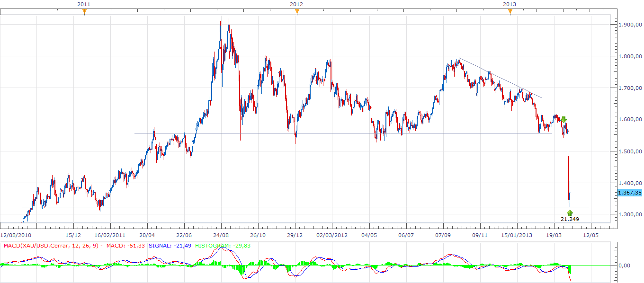
Task: Select the horizontal support line near 1.560
Action: pyautogui.click(x=331, y=133)
